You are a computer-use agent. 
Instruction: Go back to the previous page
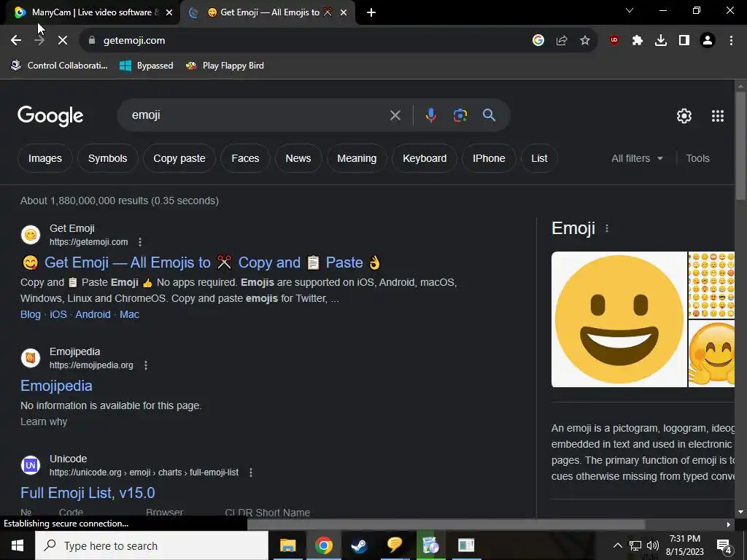[16, 41]
